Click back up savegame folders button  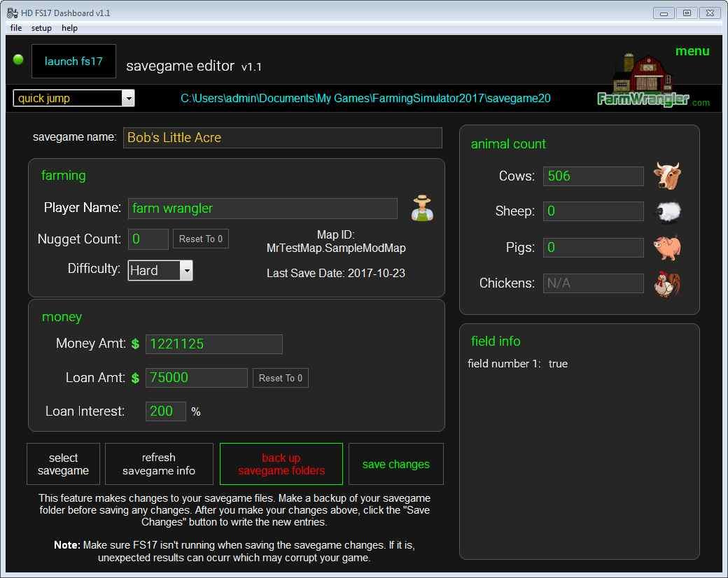(281, 464)
